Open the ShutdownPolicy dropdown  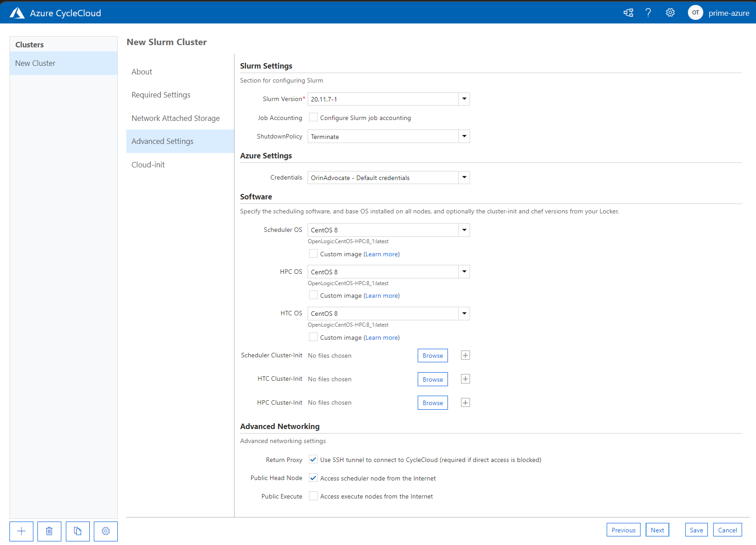pyautogui.click(x=464, y=136)
